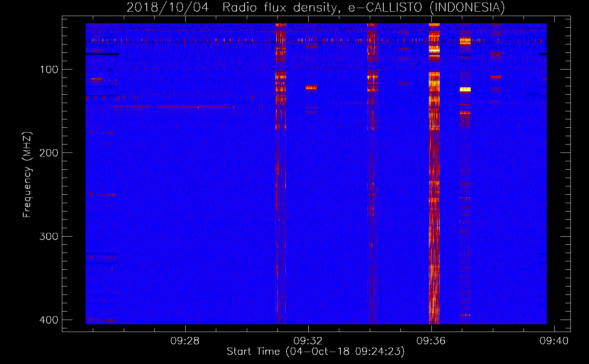Click the '300' frequency tick label
The image size is (589, 364).
point(49,237)
